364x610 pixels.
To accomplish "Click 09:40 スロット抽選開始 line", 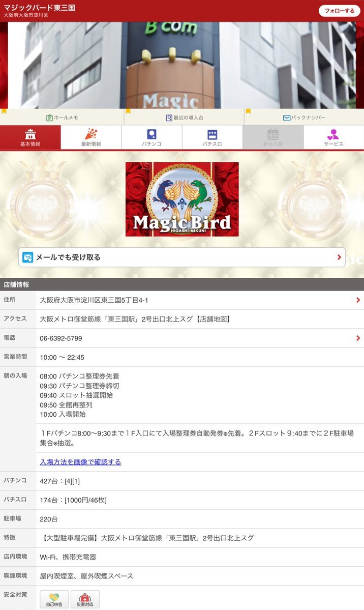I will click(x=76, y=395).
